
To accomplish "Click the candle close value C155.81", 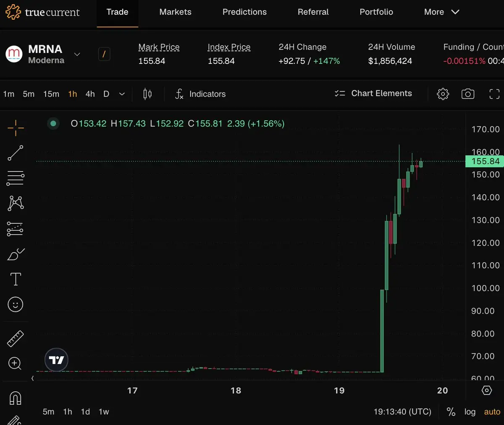I will click(205, 124).
